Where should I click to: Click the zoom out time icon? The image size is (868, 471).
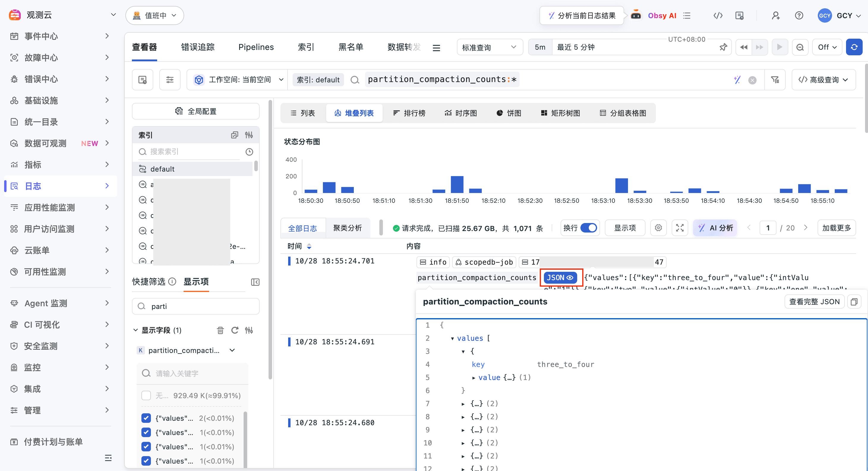click(800, 47)
